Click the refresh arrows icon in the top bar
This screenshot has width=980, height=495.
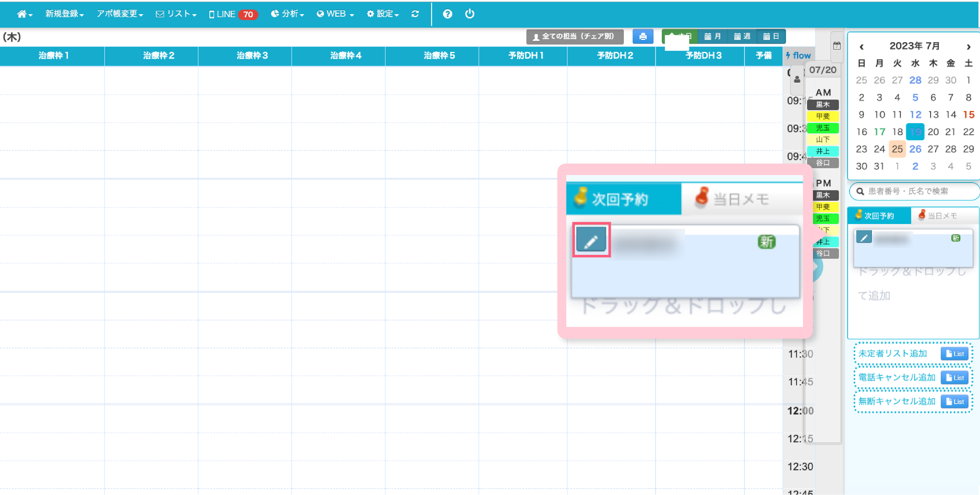(x=415, y=14)
